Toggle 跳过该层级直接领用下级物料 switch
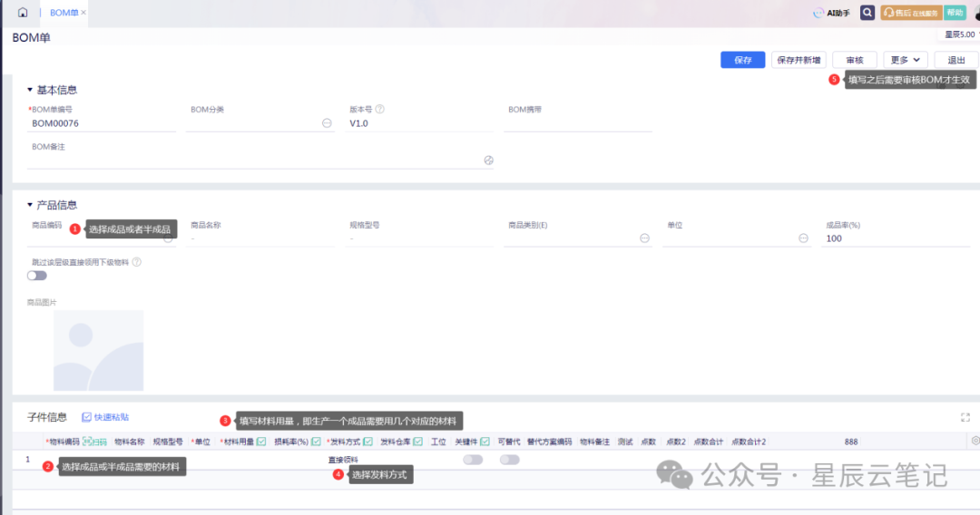The height and width of the screenshot is (515, 980). click(37, 276)
